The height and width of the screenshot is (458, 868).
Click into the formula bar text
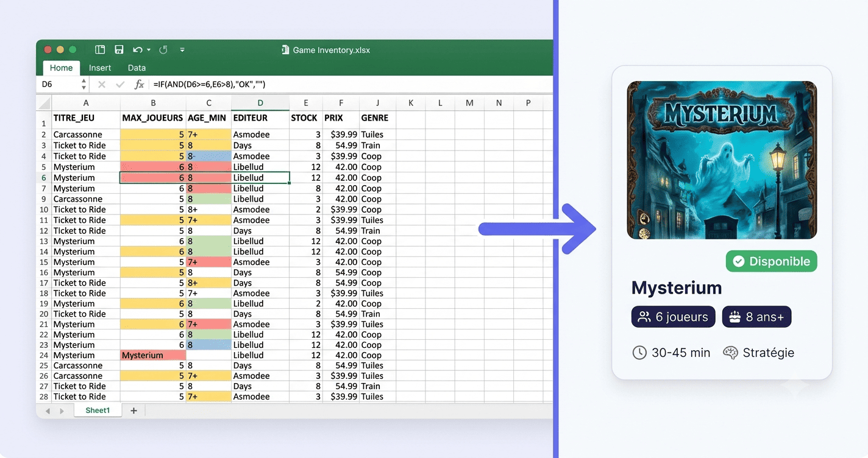[209, 85]
